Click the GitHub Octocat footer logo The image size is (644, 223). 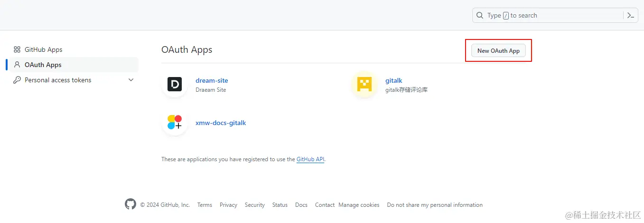(131, 204)
